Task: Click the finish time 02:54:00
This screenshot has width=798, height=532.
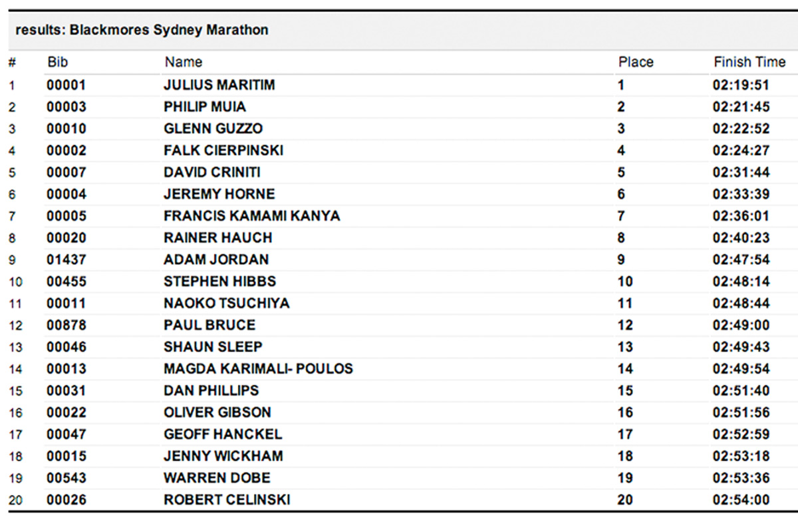Action: (x=741, y=500)
